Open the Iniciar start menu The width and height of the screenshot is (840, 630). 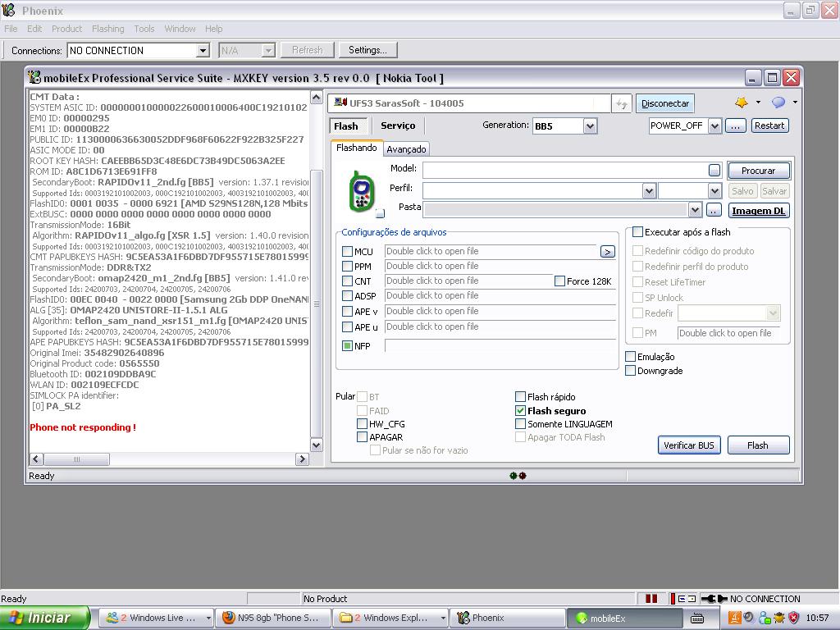tap(45, 618)
